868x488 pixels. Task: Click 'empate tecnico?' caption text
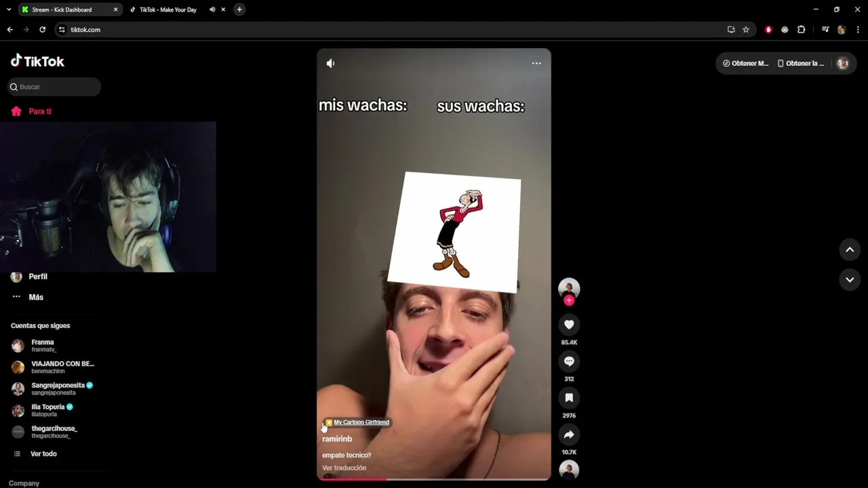tap(347, 455)
